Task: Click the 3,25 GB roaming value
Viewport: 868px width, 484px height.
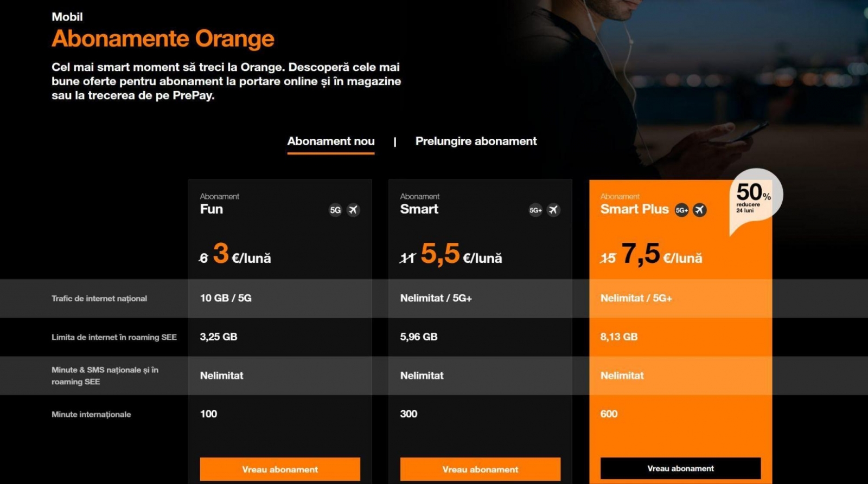Action: point(219,337)
